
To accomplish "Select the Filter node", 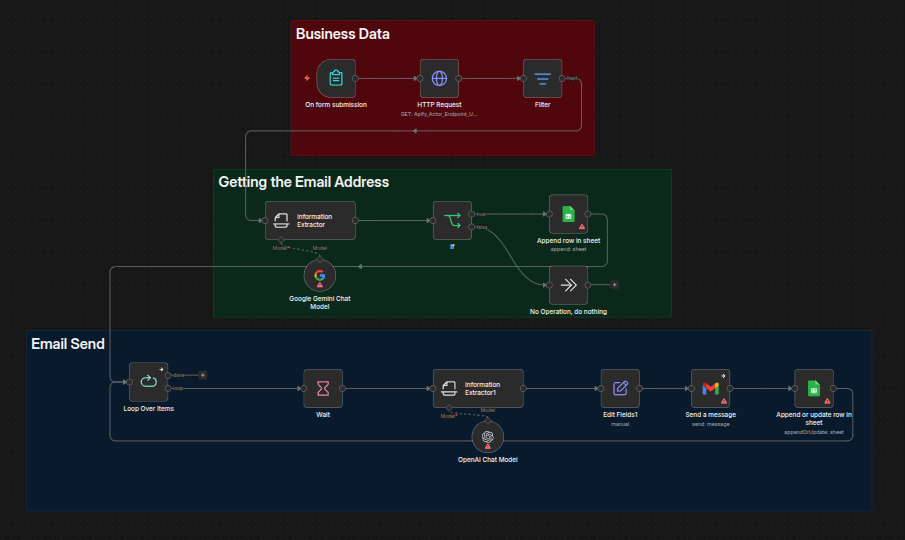I will point(543,78).
